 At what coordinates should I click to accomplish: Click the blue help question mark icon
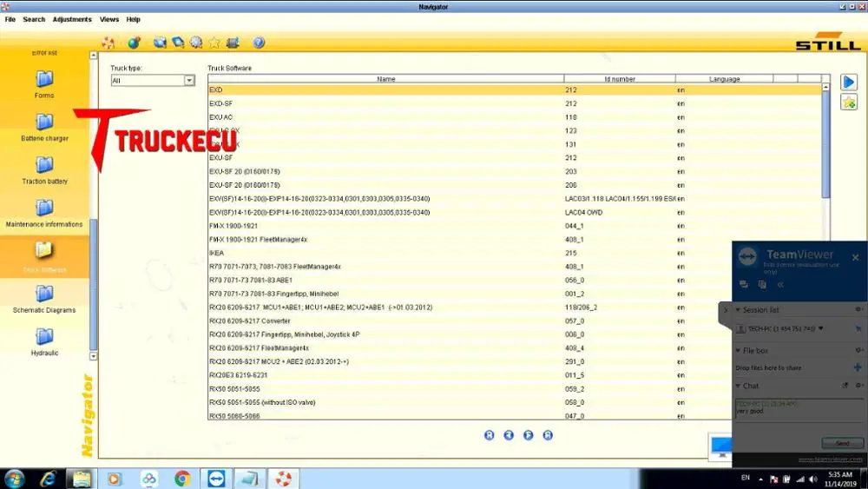click(259, 42)
